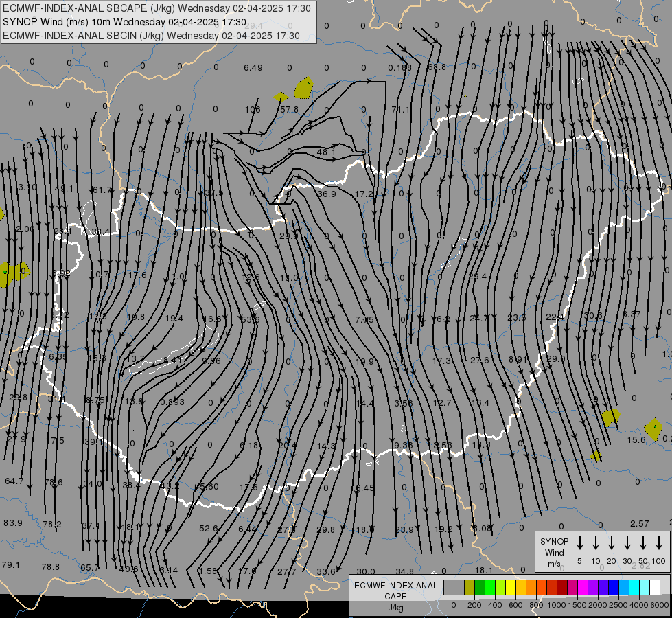
Task: Click the CAPE value 20.4
Action: pyautogui.click(x=287, y=445)
